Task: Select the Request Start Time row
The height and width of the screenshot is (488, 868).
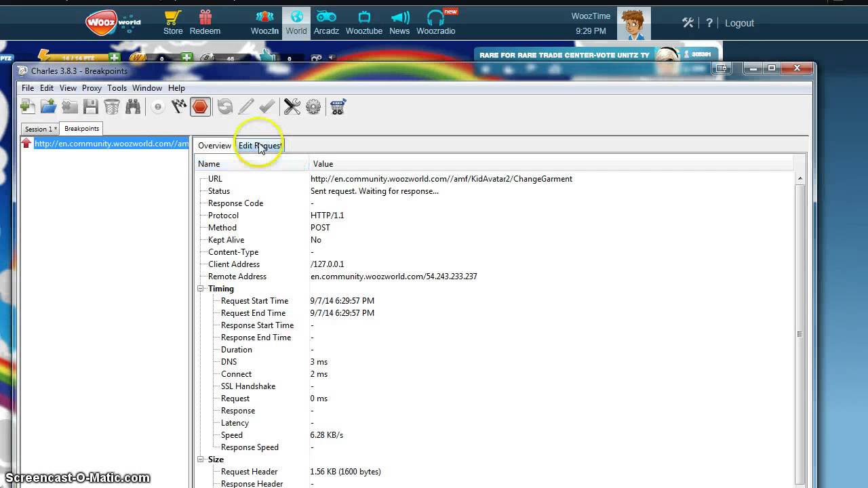Action: pos(495,301)
